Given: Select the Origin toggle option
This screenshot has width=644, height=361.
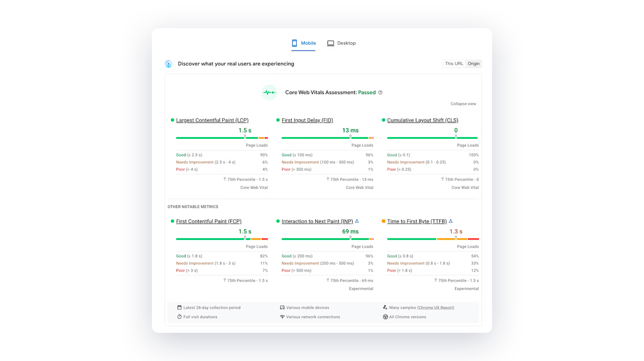Looking at the screenshot, I should tap(473, 64).
